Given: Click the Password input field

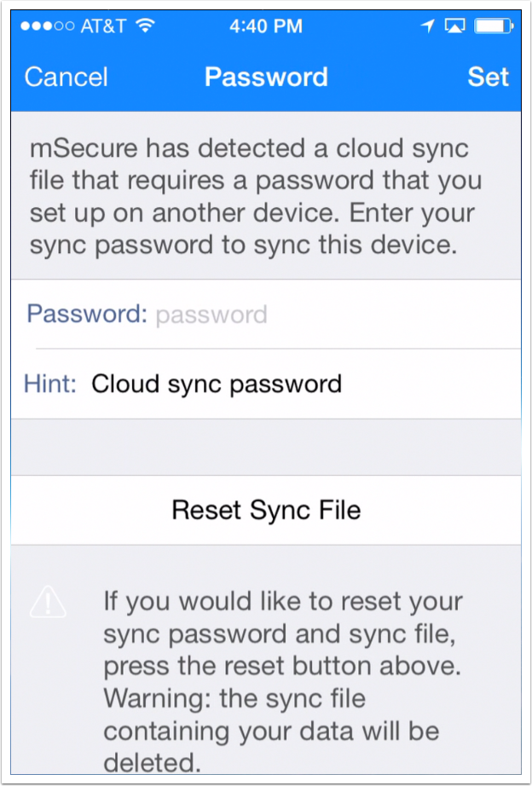Looking at the screenshot, I should [266, 315].
